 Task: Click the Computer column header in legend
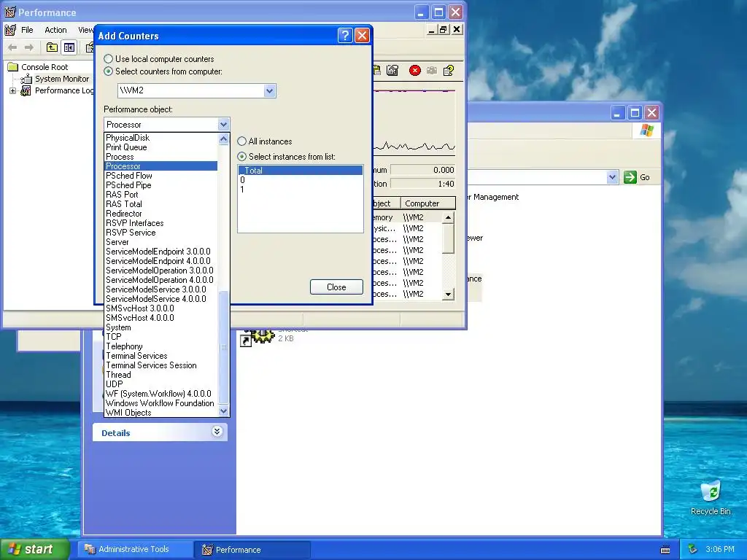(427, 203)
